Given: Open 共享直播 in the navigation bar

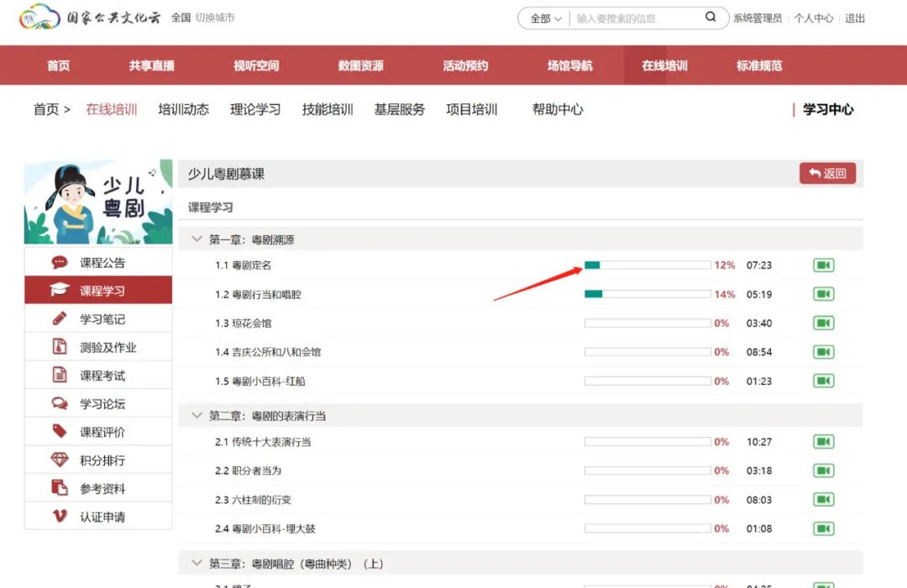Looking at the screenshot, I should coord(151,66).
